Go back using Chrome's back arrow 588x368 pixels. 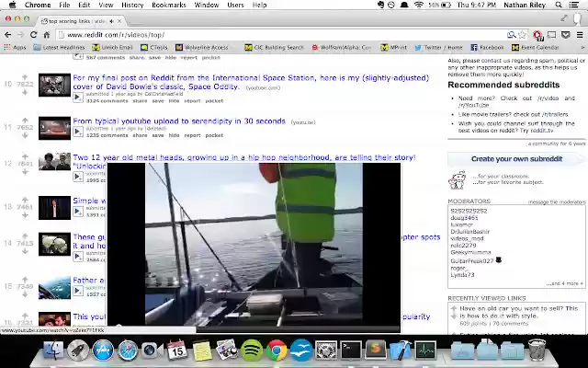point(8,35)
